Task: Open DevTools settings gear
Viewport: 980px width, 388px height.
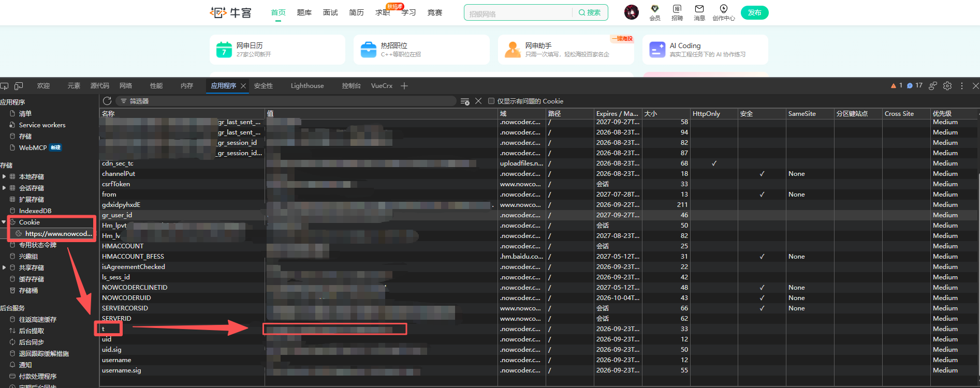Action: coord(947,86)
